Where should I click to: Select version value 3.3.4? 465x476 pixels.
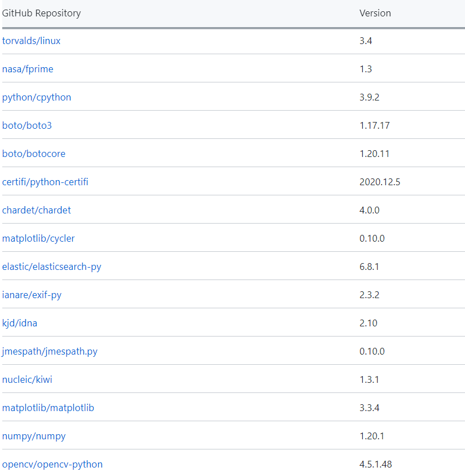[370, 408]
